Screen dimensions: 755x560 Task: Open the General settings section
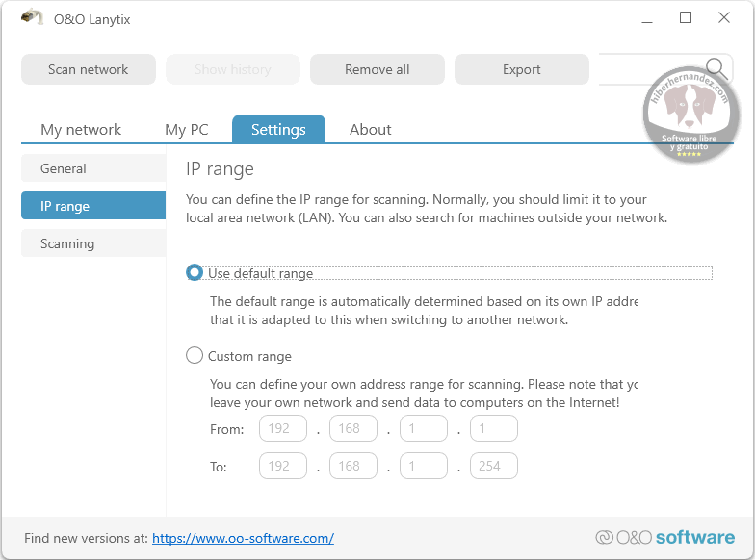click(93, 168)
